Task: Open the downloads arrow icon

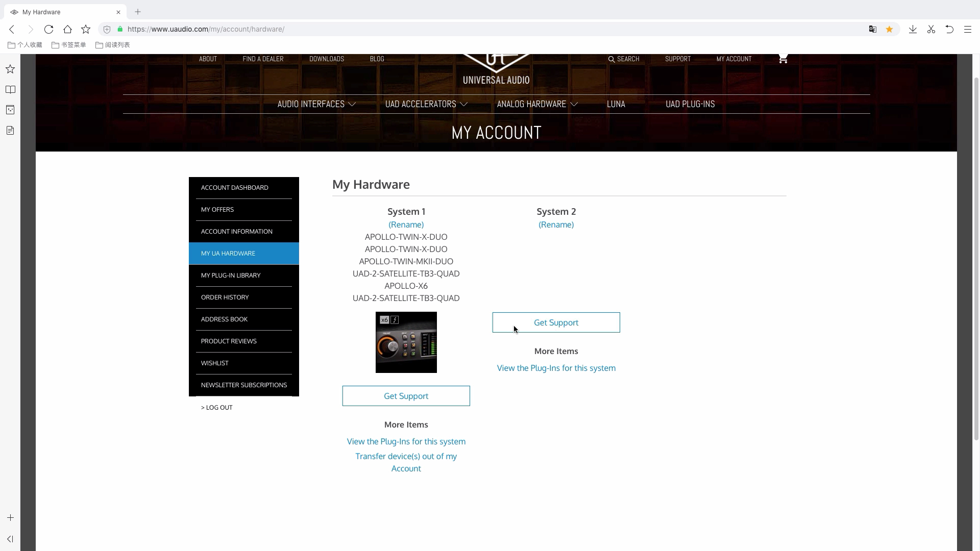Action: (x=913, y=29)
